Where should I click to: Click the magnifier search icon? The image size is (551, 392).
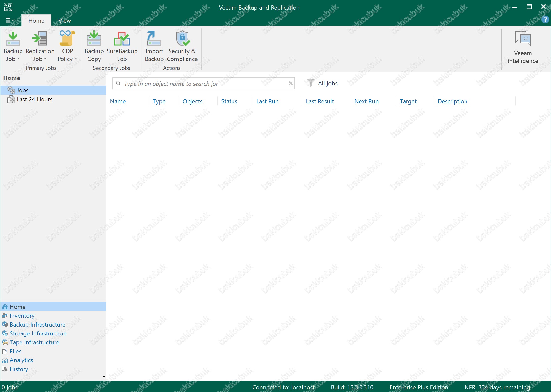[118, 83]
